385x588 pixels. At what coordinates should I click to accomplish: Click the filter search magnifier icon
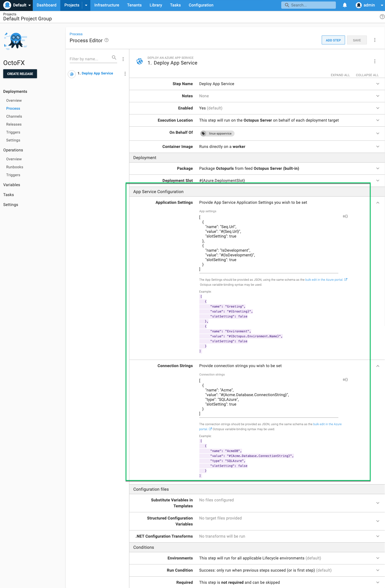(x=114, y=58)
